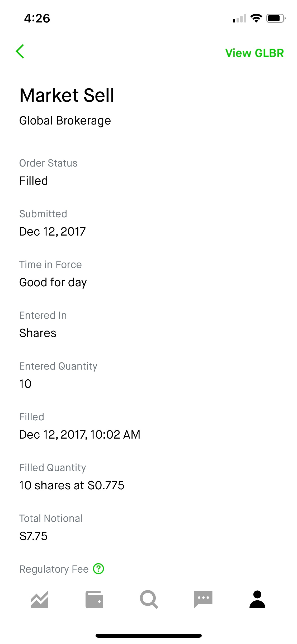The height and width of the screenshot is (644, 297).
Task: Tap the Total Notional value $7.75
Action: pyautogui.click(x=34, y=536)
